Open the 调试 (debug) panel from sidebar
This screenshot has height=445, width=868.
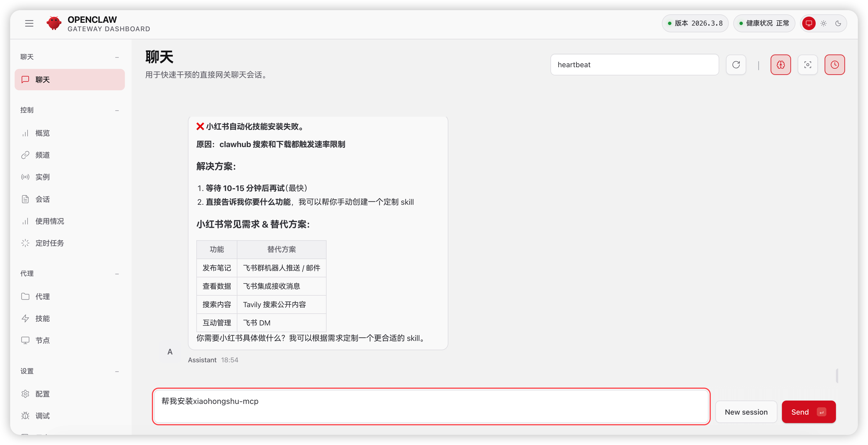[x=43, y=416]
